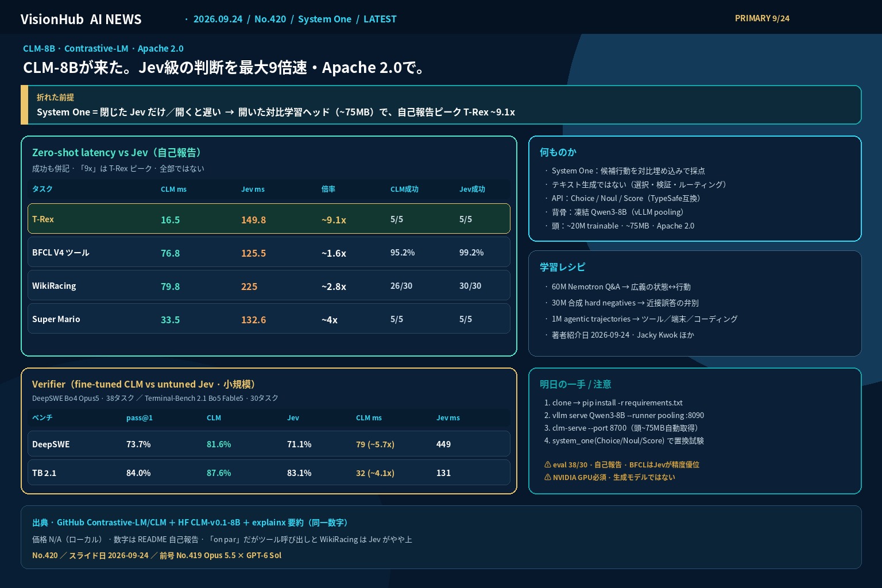Click the 33.5 value in Super Mario row
The width and height of the screenshot is (882, 588).
(171, 320)
